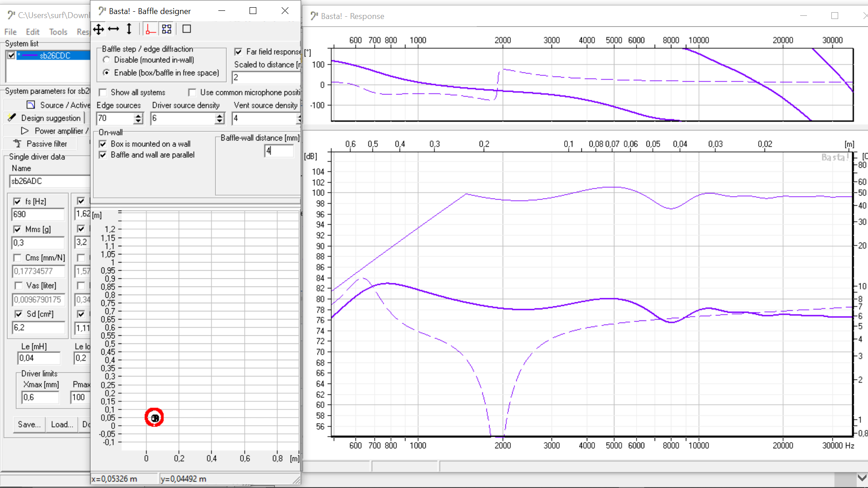
Task: Select the four-way pan tool in Baffle designer
Action: pos(99,29)
